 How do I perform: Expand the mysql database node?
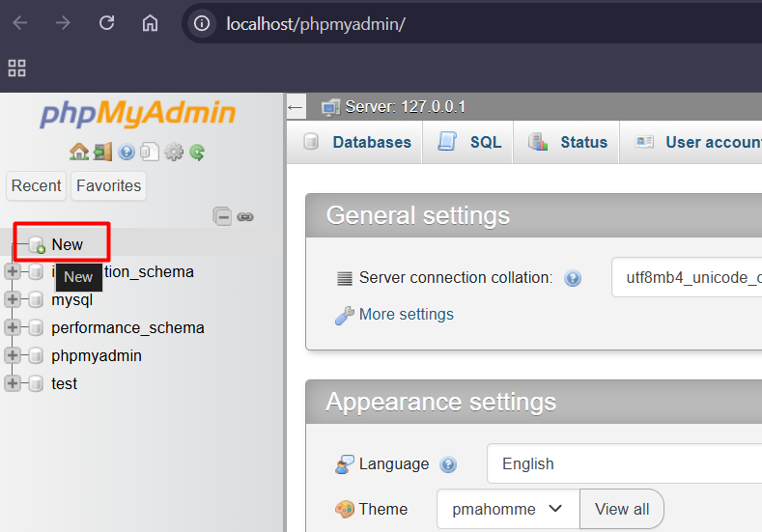[13, 299]
